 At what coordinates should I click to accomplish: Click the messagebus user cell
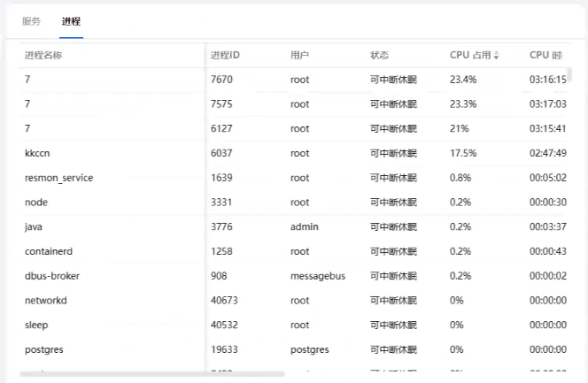[x=317, y=276]
